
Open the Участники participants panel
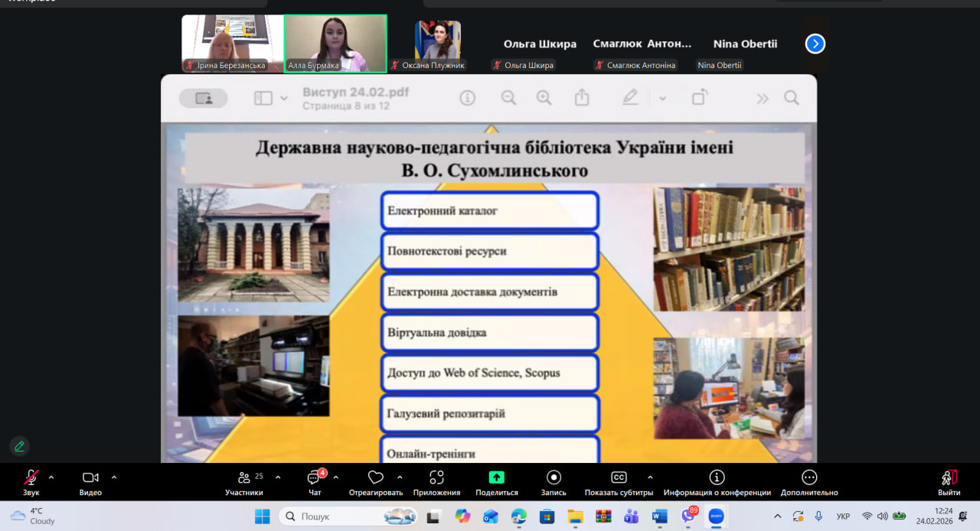click(245, 478)
